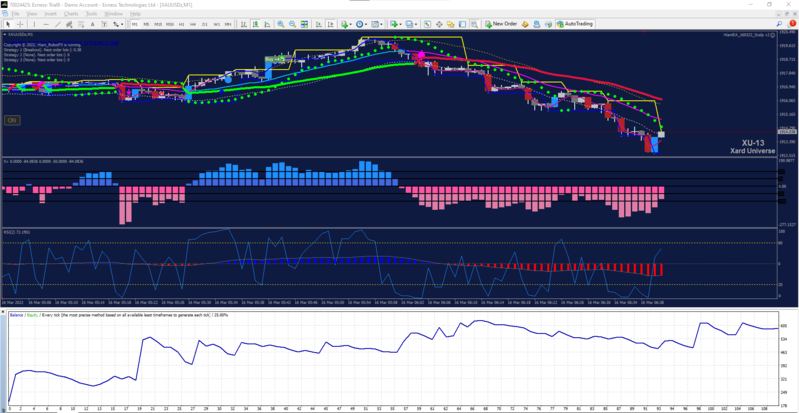Open the Tools menu
Screen dimensions: 799x413
pyautogui.click(x=92, y=14)
